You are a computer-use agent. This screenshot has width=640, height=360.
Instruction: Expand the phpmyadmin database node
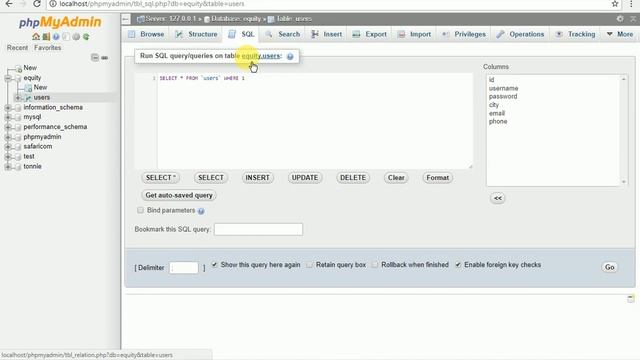(x=8, y=137)
